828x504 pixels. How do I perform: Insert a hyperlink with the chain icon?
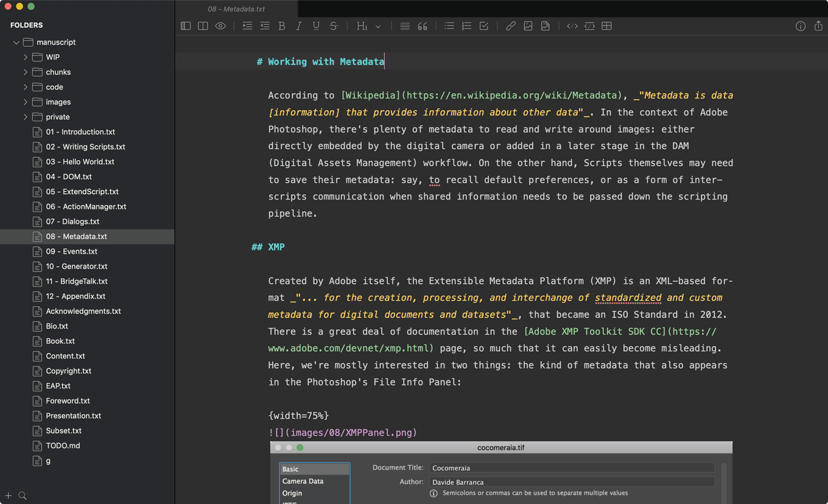coord(511,26)
